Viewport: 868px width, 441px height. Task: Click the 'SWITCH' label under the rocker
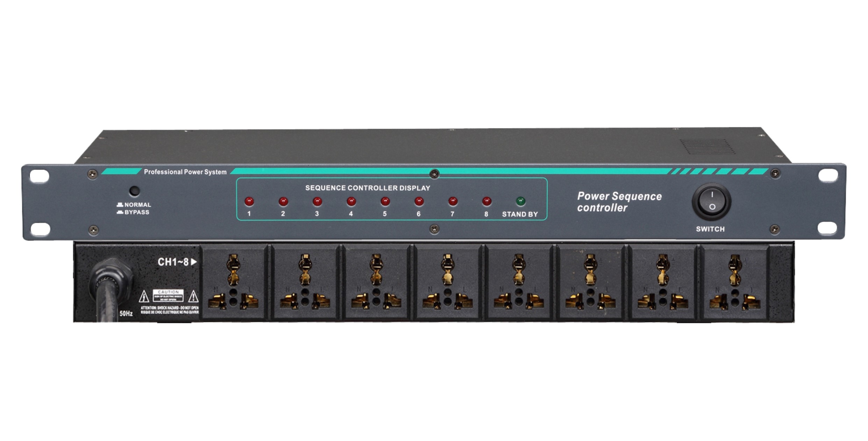point(710,229)
